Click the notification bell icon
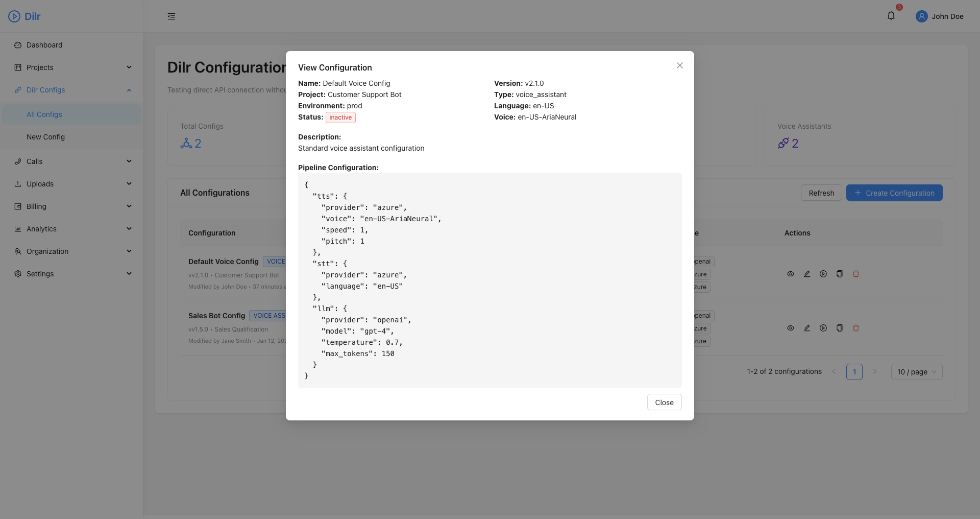 pos(891,16)
